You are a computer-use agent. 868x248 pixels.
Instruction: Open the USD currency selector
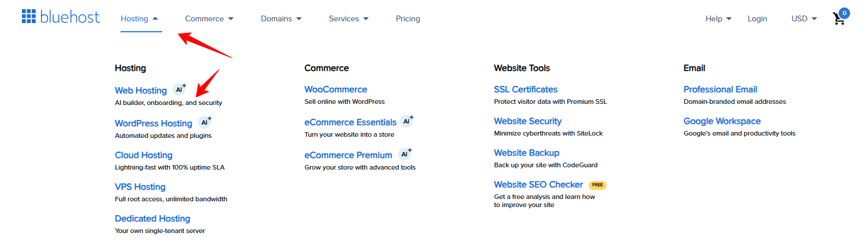[x=804, y=18]
